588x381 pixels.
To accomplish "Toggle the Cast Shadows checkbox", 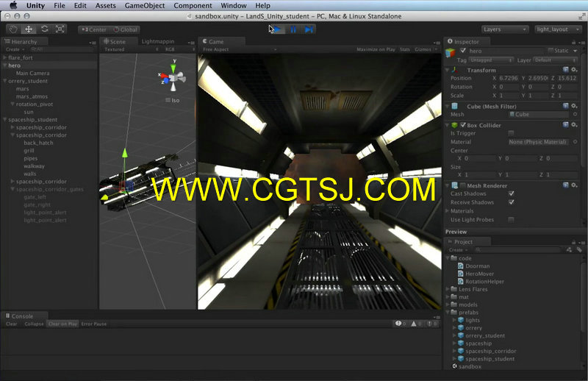I will click(x=511, y=193).
